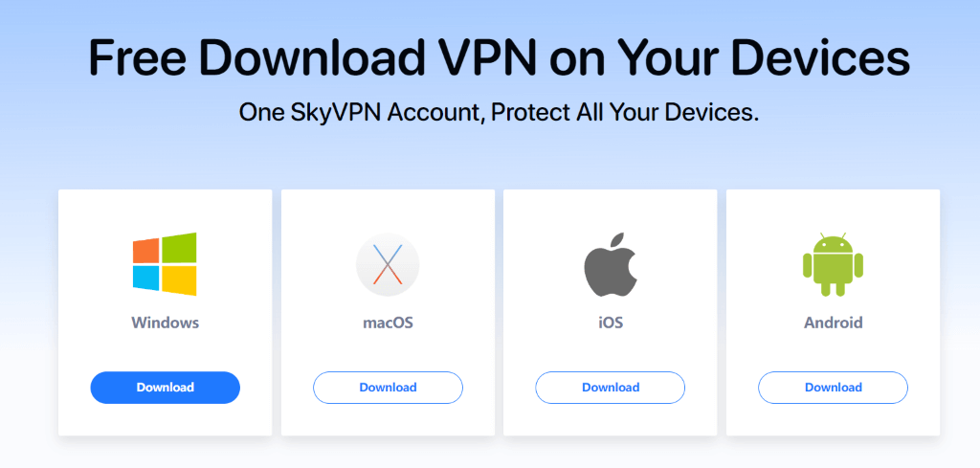Click the Windows logo icon
Screen dimensions: 980x468
(x=165, y=263)
